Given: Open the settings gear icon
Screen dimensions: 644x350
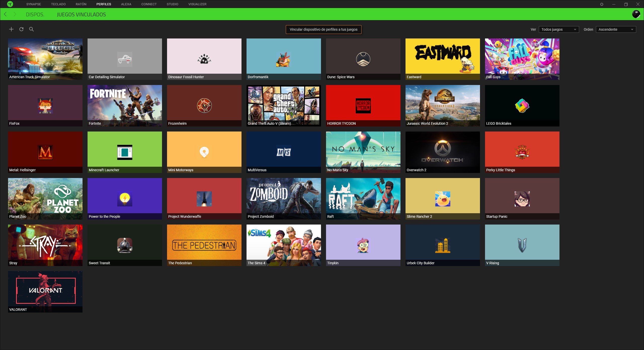Looking at the screenshot, I should click(x=602, y=4).
